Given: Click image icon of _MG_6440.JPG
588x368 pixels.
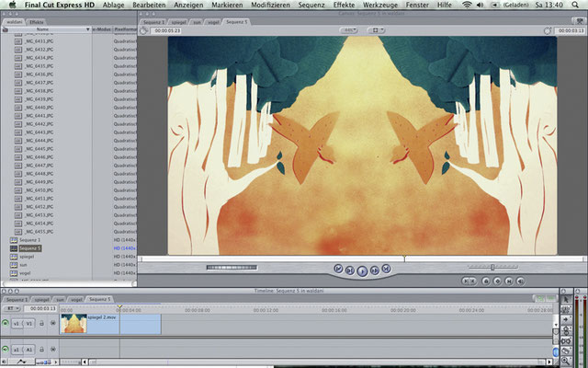Looking at the screenshot, I should tap(18, 108).
